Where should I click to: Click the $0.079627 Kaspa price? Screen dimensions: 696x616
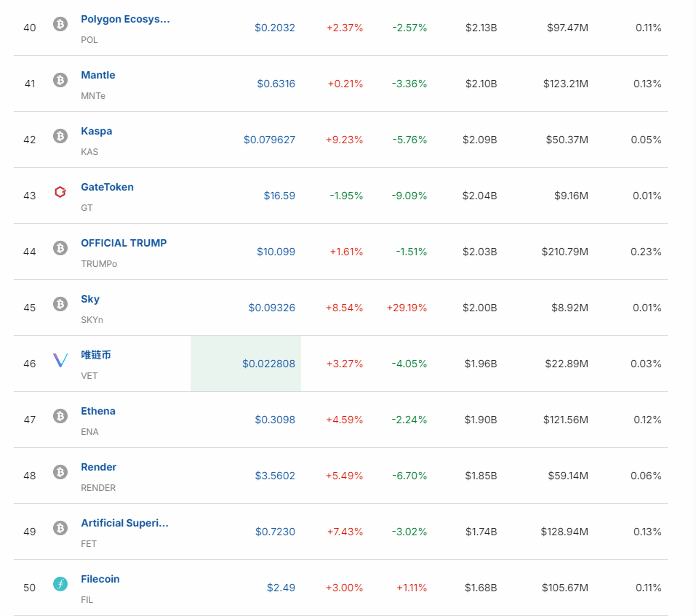[x=269, y=140]
